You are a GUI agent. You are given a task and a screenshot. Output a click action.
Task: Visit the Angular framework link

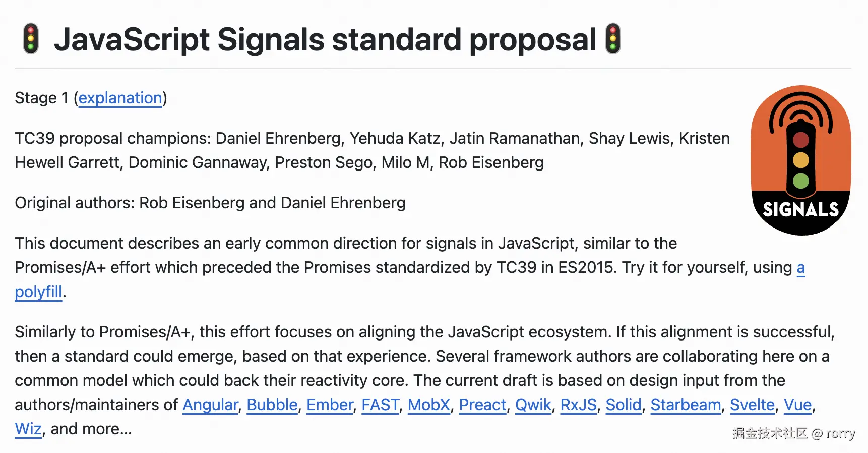(x=210, y=405)
